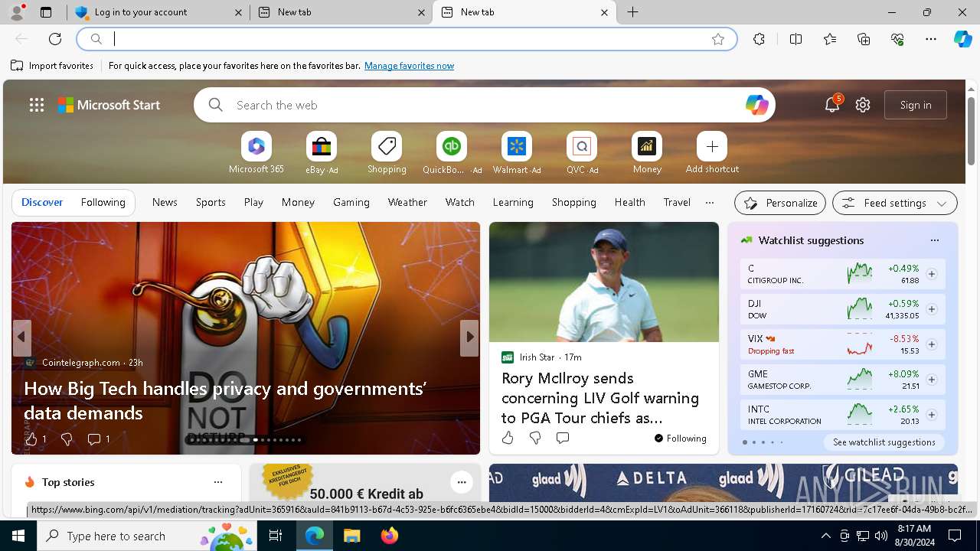Open File Explorer from the taskbar
Image resolution: width=980 pixels, height=551 pixels.
[x=352, y=536]
